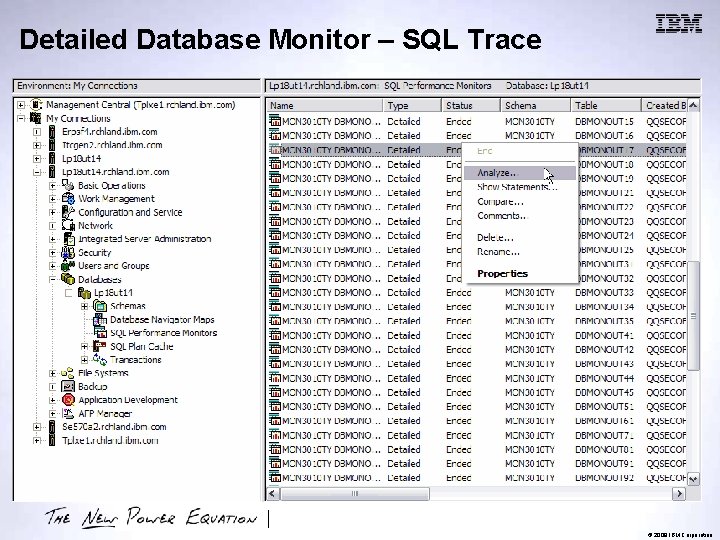Select the Erps54.rchland.ibm.com connection
This screenshot has width=720, height=540.
pos(110,132)
